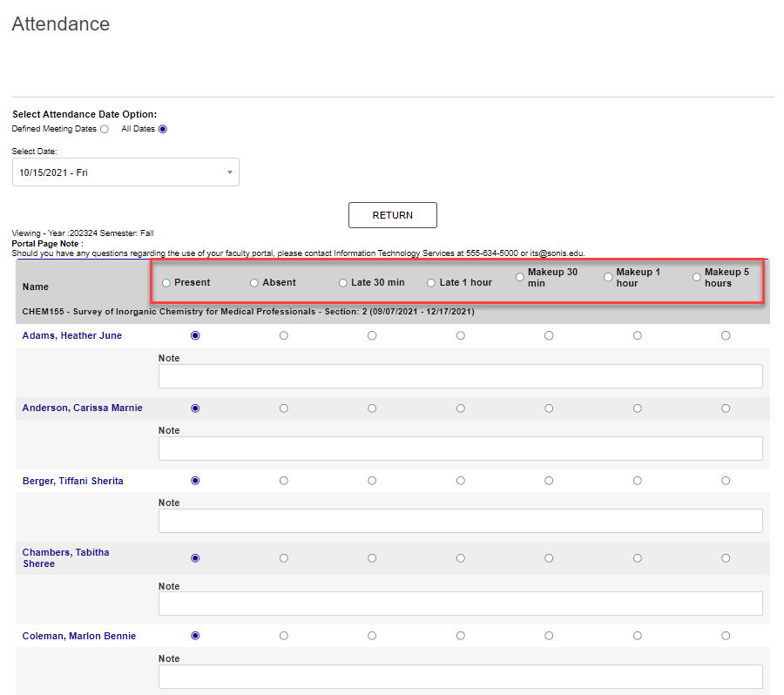Image resolution: width=784 pixels, height=695 pixels.
Task: Select Late 1 hour in the header
Action: 430,281
